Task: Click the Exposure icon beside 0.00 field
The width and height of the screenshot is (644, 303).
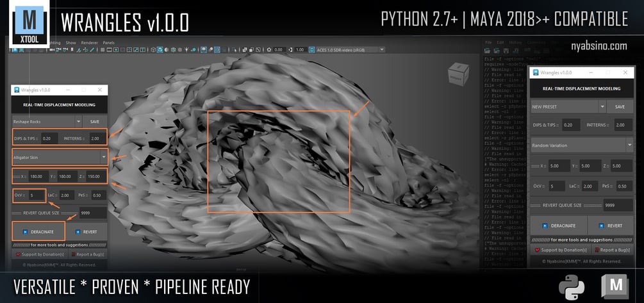Action: (x=269, y=49)
